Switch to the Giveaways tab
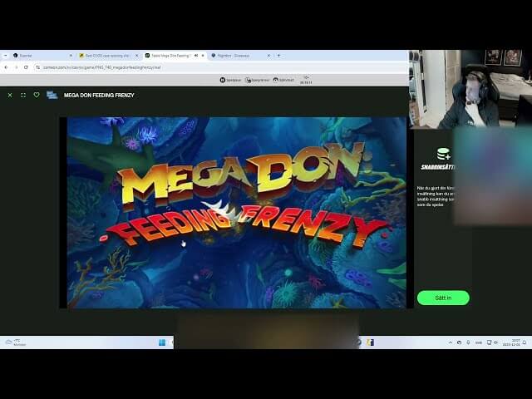 (x=240, y=56)
